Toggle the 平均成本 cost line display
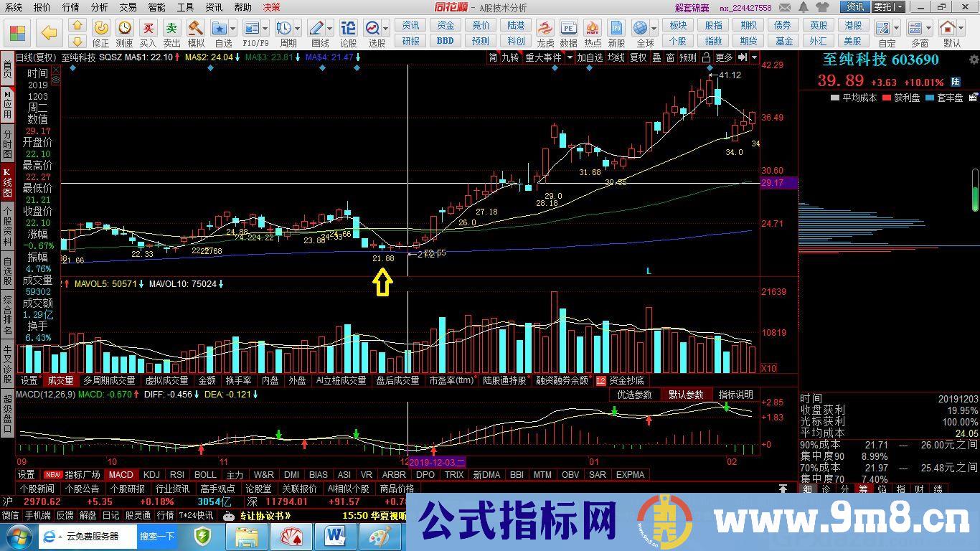The height and width of the screenshot is (551, 980). (859, 98)
